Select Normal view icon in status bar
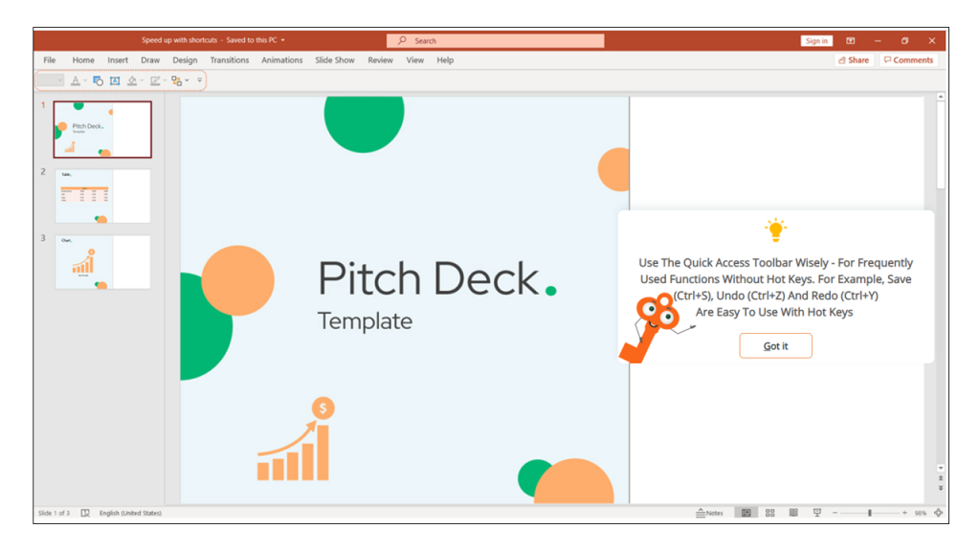 pos(746,513)
